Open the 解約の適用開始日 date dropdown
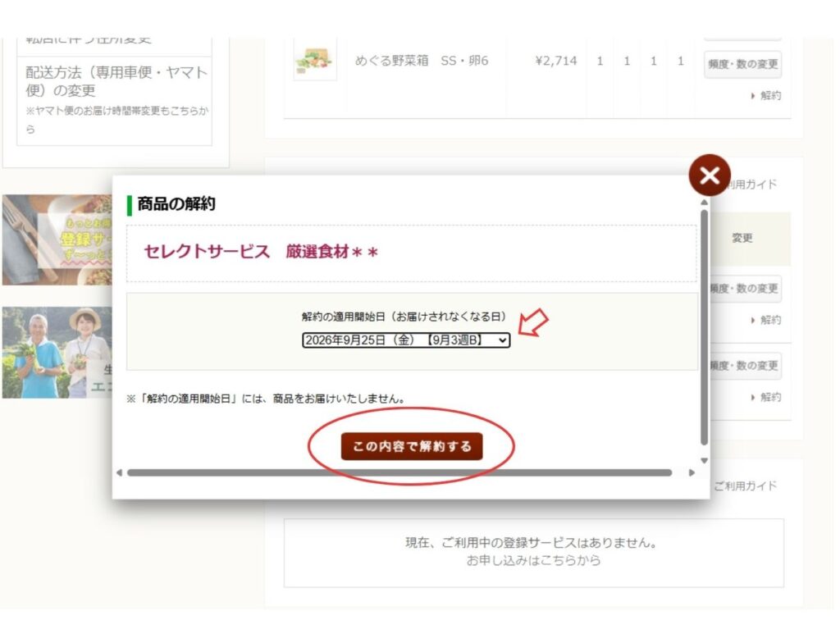This screenshot has width=840, height=643. (406, 340)
